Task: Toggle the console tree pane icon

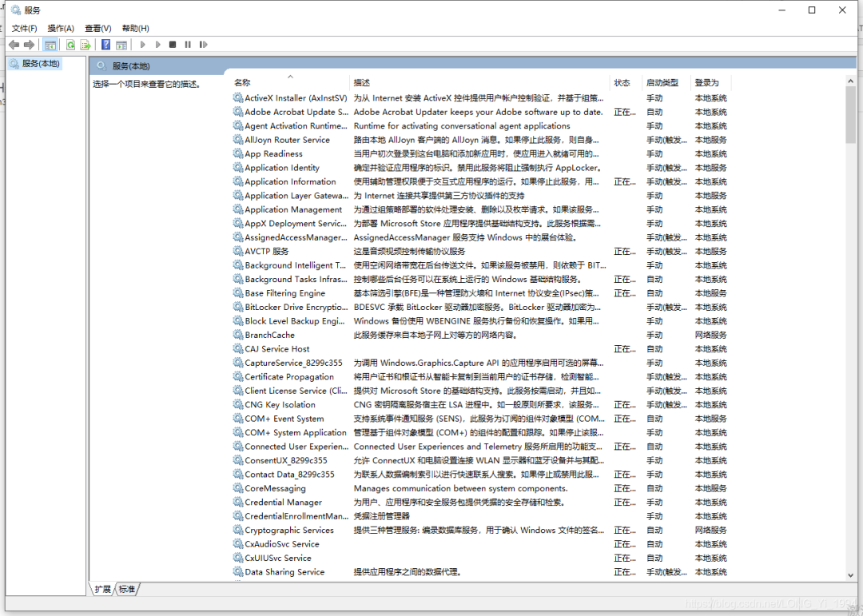Action: tap(50, 45)
